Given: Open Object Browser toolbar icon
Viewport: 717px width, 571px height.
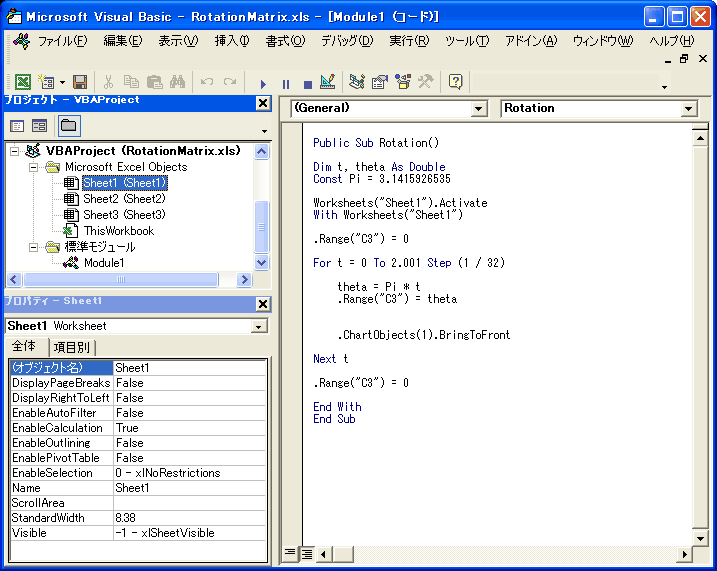Looking at the screenshot, I should (403, 82).
